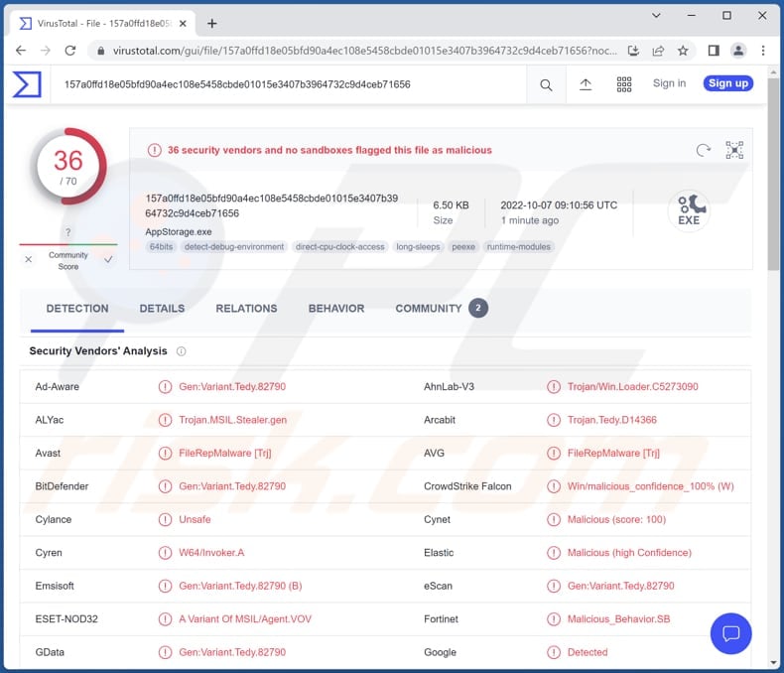784x673 pixels.
Task: Go back with the browser back arrow
Action: pos(21,51)
